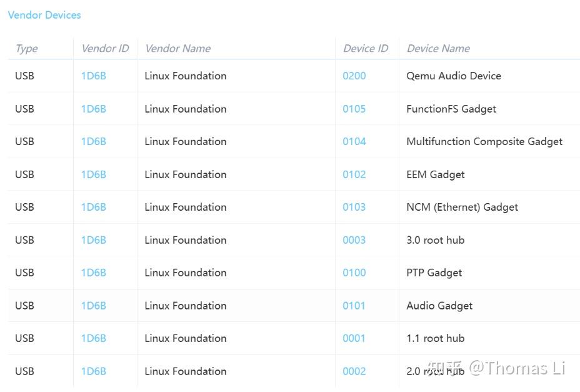This screenshot has width=580, height=392.
Task: Open device ID 0001 link
Action: click(x=354, y=338)
